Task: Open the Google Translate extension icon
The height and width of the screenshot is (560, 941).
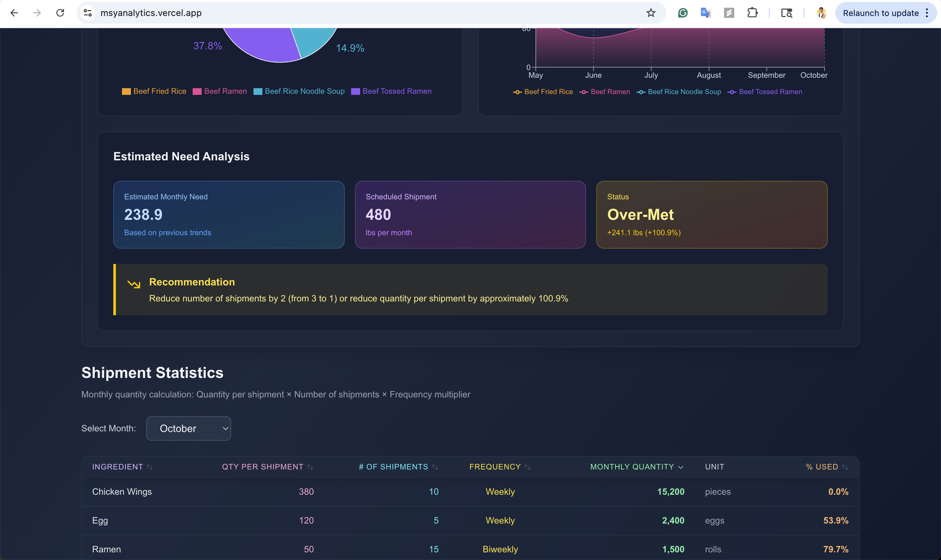Action: (705, 13)
